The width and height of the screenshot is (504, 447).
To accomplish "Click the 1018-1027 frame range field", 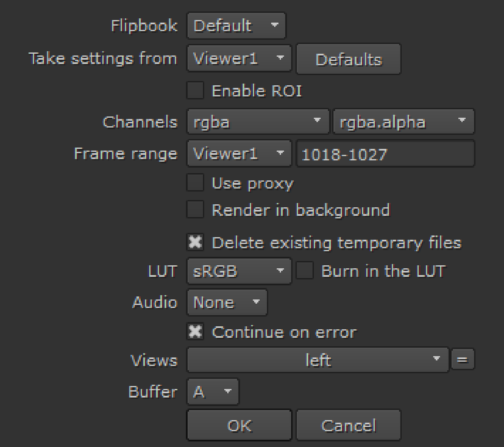I will point(385,154).
